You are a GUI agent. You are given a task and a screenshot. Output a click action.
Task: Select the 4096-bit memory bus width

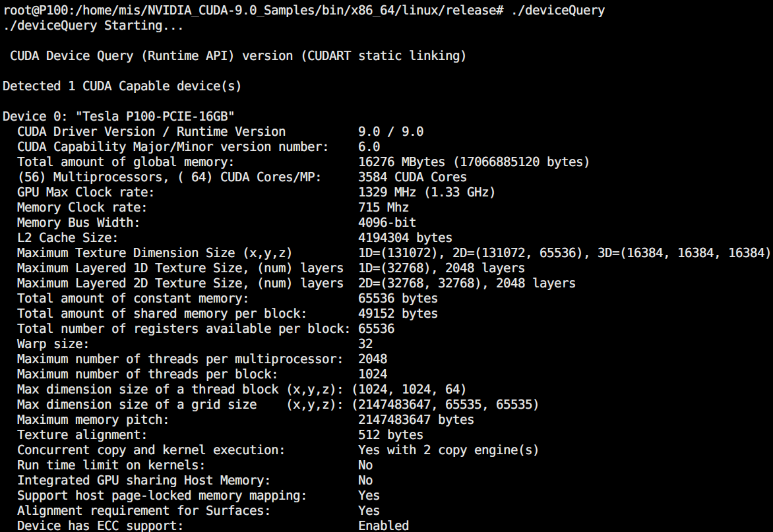click(x=387, y=223)
